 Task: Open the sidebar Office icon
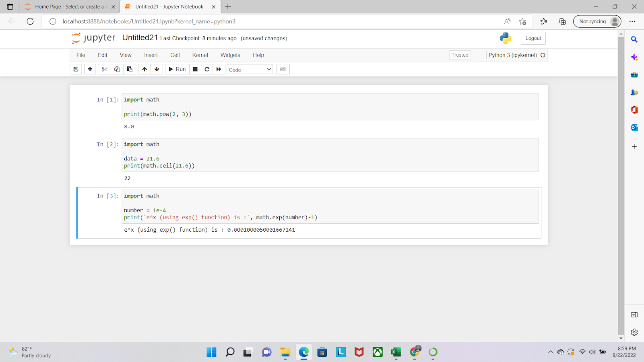(x=634, y=110)
